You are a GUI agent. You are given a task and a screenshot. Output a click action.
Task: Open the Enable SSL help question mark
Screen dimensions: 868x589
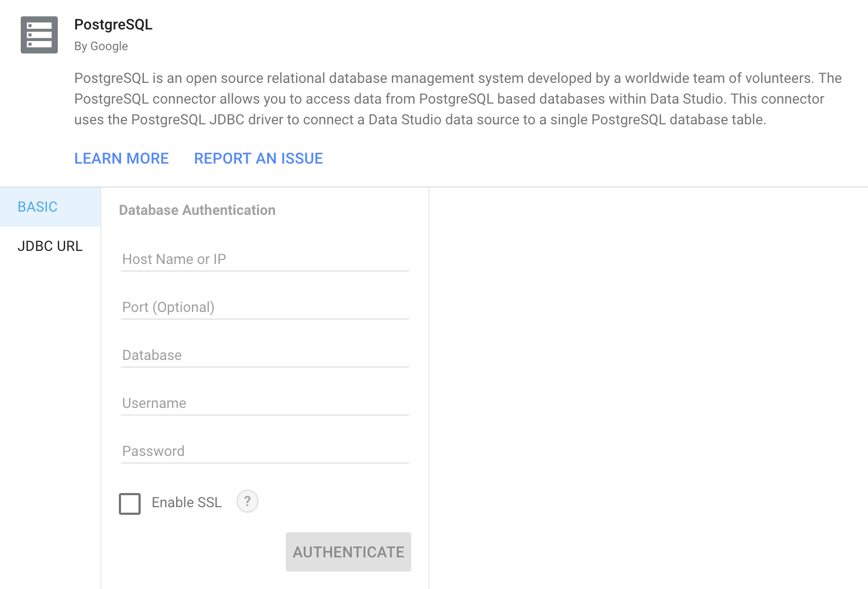tap(248, 501)
